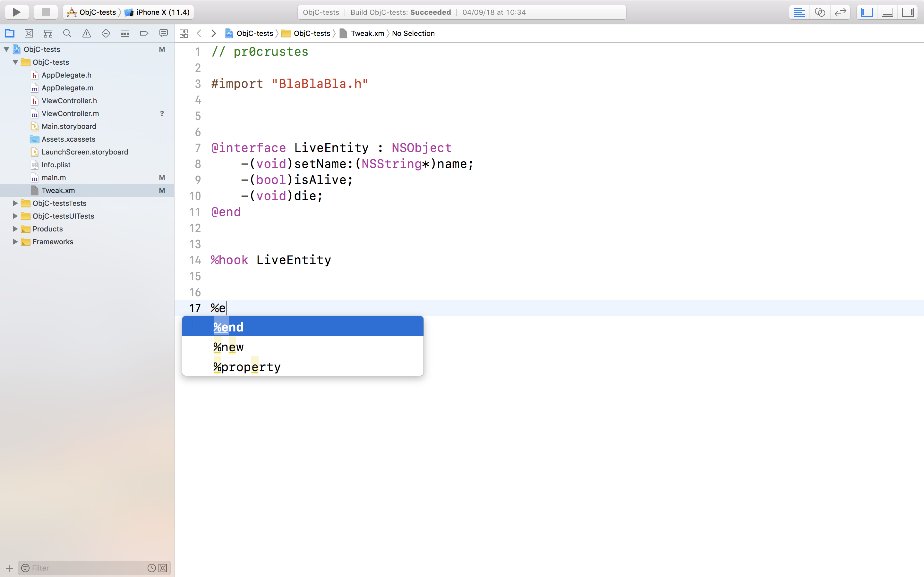Click ObjC-tests project breadcrumb
Image resolution: width=924 pixels, height=577 pixels.
coord(255,33)
